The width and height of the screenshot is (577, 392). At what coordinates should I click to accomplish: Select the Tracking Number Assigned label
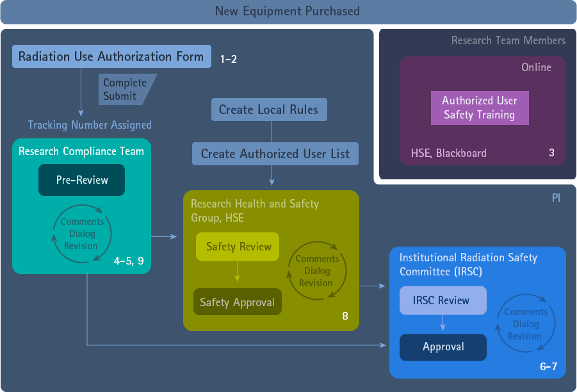[90, 125]
